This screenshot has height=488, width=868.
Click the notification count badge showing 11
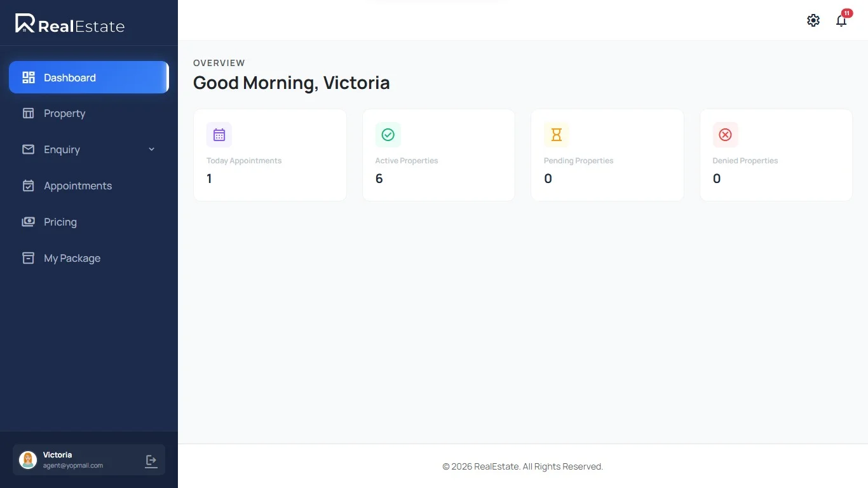(x=846, y=12)
